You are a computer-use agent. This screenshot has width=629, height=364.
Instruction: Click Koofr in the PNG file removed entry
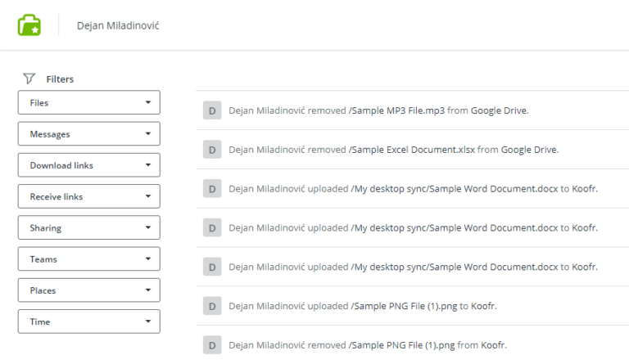pyautogui.click(x=494, y=344)
